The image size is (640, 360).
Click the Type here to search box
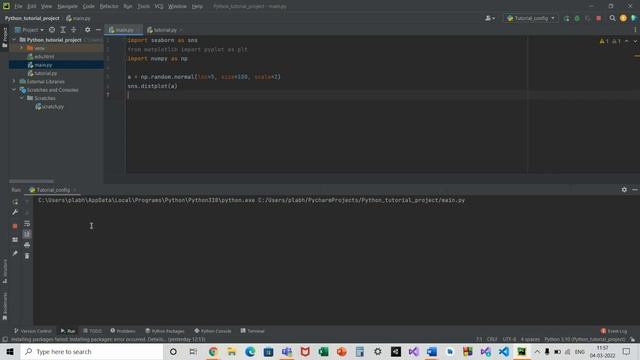click(x=91, y=351)
